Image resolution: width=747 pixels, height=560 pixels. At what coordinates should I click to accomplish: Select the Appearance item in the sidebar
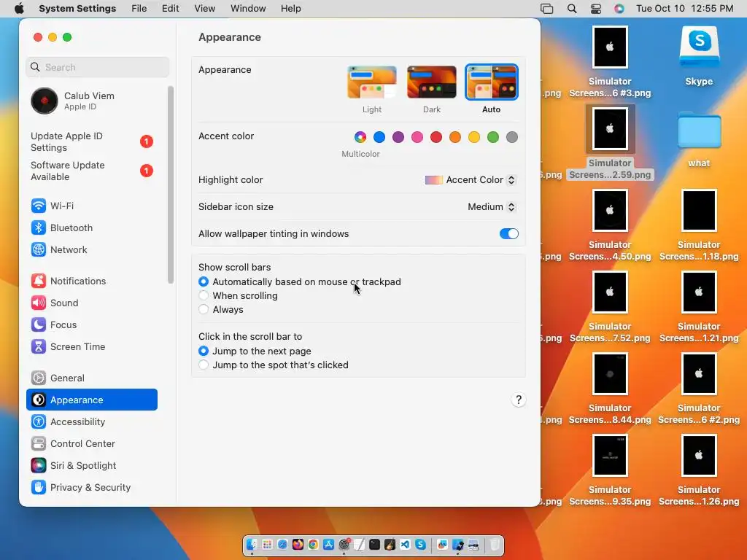91,400
